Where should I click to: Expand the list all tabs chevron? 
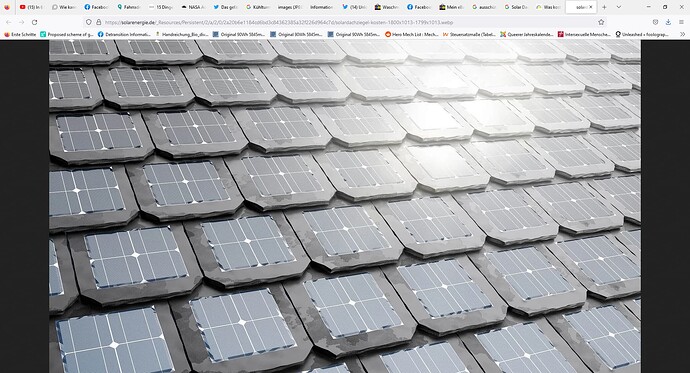618,7
